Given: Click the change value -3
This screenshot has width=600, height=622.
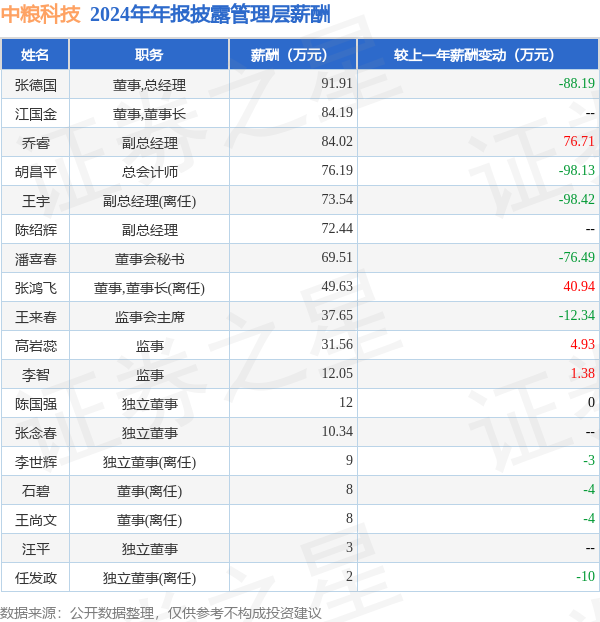Looking at the screenshot, I should tap(588, 460).
